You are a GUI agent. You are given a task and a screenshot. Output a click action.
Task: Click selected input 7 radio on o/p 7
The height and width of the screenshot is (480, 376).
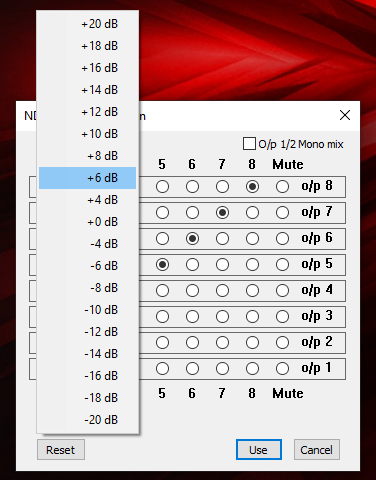click(222, 213)
